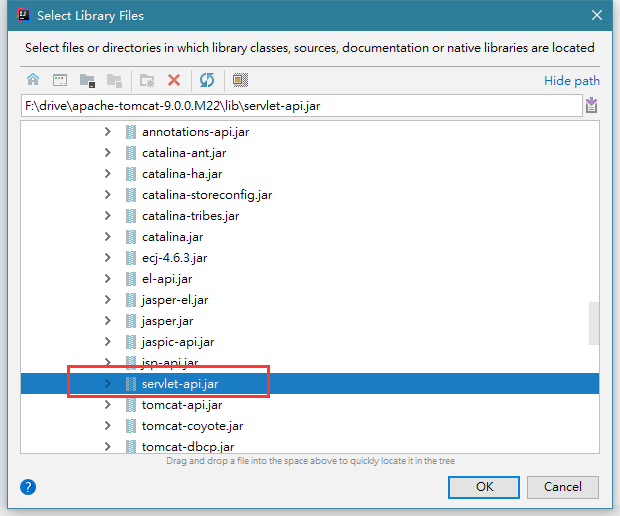Click the jar icon beside ecj-4.6.3.jar
This screenshot has height=516, width=620.
pos(131,257)
